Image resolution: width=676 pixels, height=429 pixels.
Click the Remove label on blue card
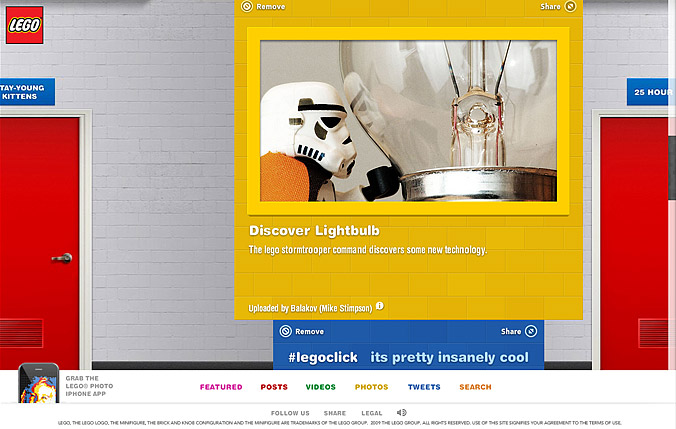coord(309,332)
